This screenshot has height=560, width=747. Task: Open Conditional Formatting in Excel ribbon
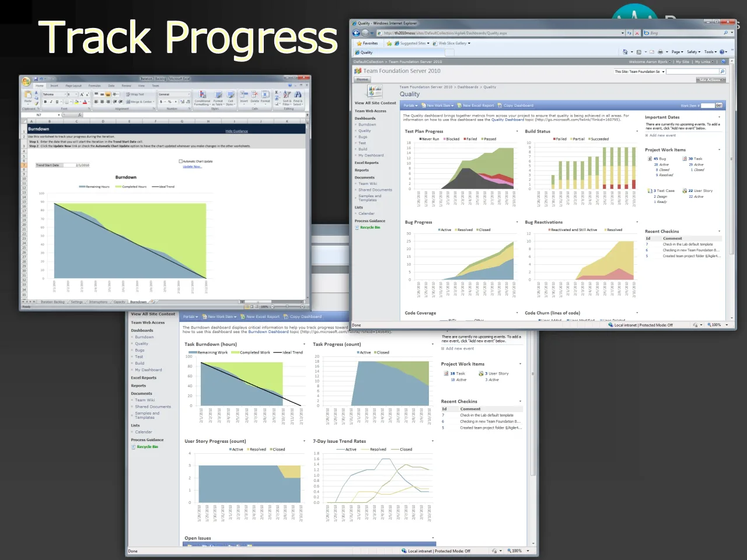[203, 98]
